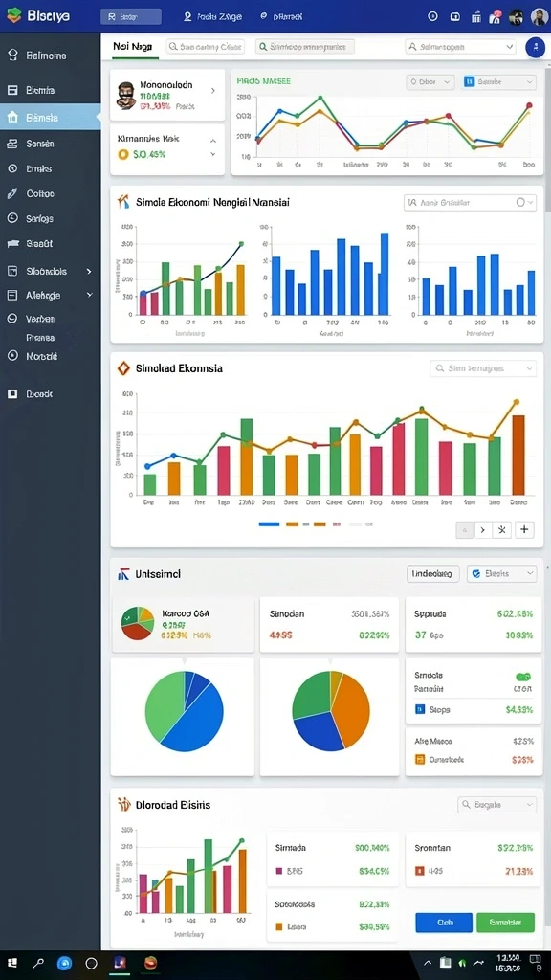This screenshot has height=980, width=551.
Task: Click the green button at the bottom right
Action: click(505, 923)
